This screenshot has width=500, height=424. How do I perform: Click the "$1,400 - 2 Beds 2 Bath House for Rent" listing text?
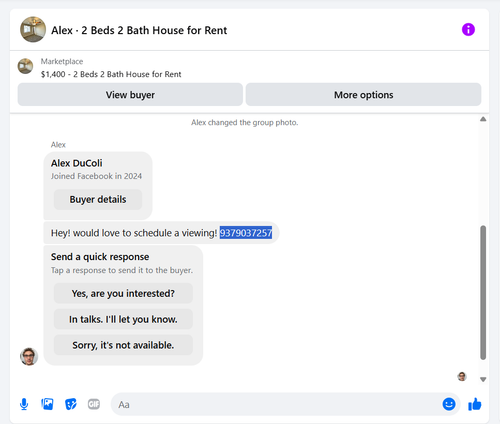pyautogui.click(x=111, y=74)
